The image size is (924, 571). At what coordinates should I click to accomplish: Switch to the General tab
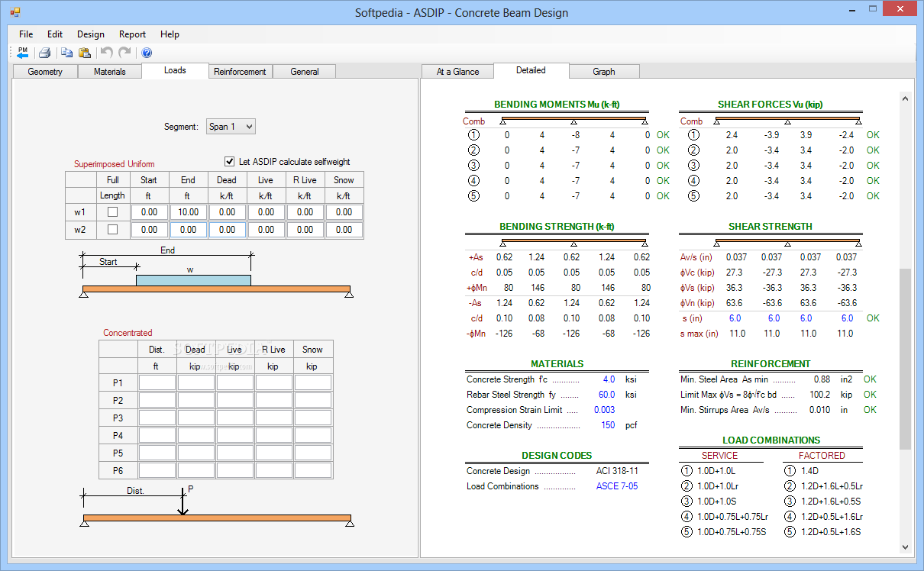coord(305,72)
